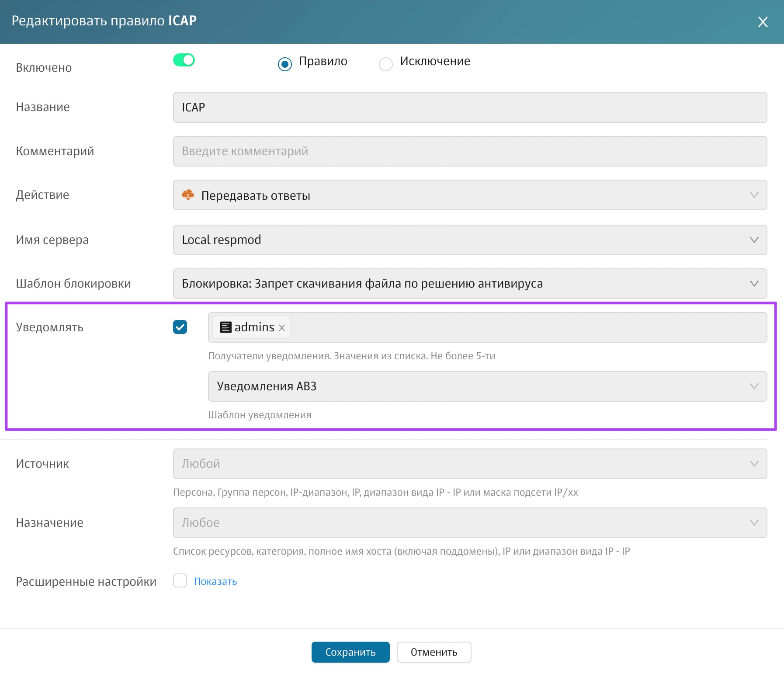
Task: Click the list icon in admins tag
Action: (x=225, y=327)
